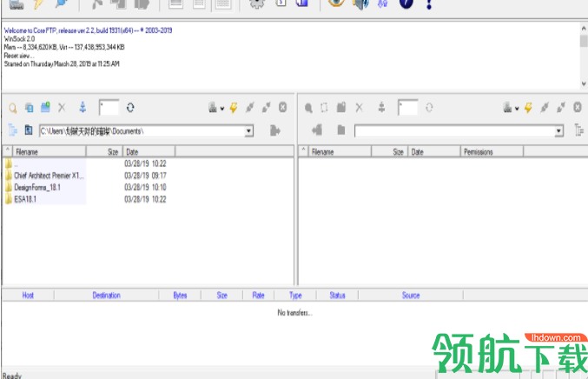
Task: Sort local files by Date column
Action: pyautogui.click(x=149, y=151)
